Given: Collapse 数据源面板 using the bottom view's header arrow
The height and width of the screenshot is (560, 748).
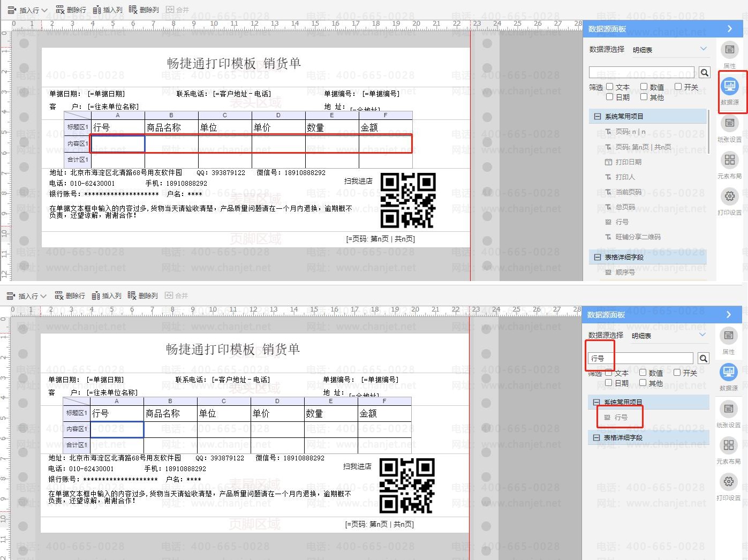Looking at the screenshot, I should point(729,315).
